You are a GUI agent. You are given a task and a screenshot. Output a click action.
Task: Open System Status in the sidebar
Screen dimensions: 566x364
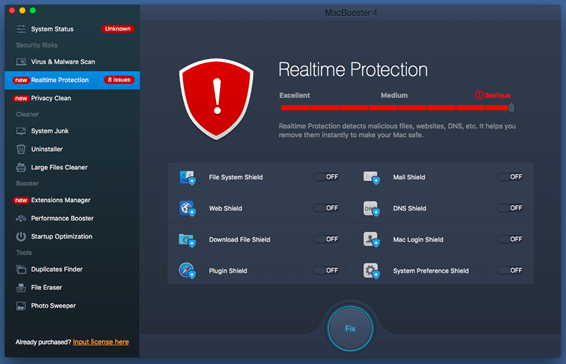click(x=72, y=29)
